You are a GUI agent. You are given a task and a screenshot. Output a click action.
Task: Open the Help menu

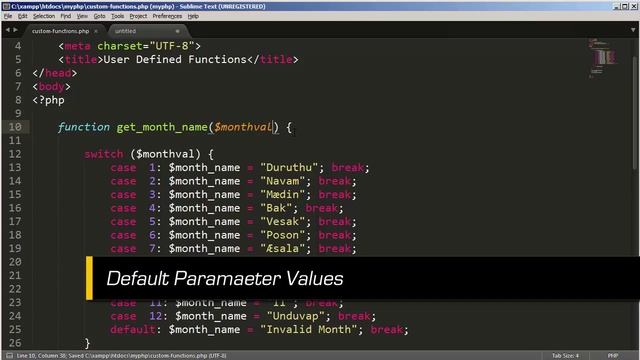193,16
